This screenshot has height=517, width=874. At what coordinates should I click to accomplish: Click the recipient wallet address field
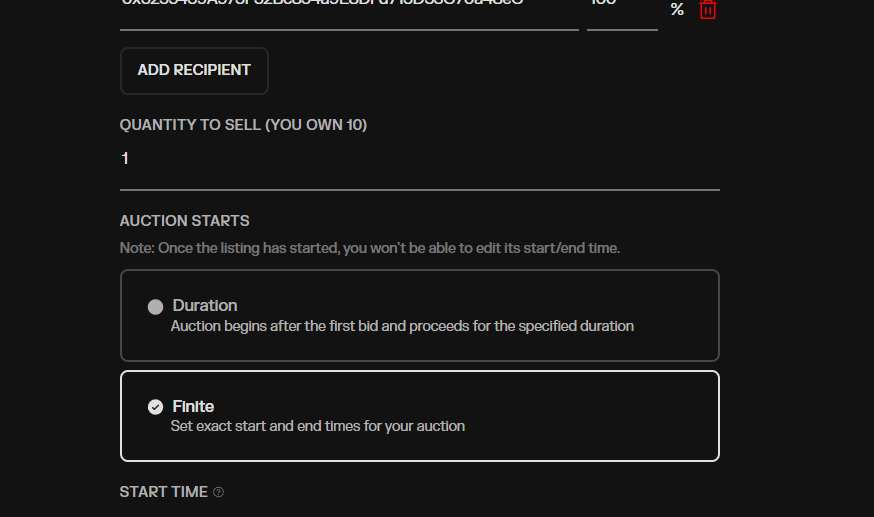pos(349,8)
